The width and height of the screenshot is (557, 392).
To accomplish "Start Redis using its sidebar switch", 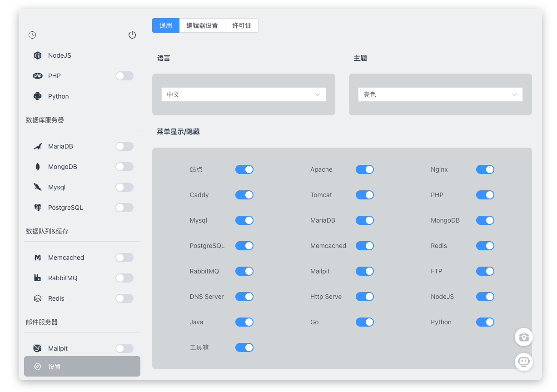I will point(124,298).
